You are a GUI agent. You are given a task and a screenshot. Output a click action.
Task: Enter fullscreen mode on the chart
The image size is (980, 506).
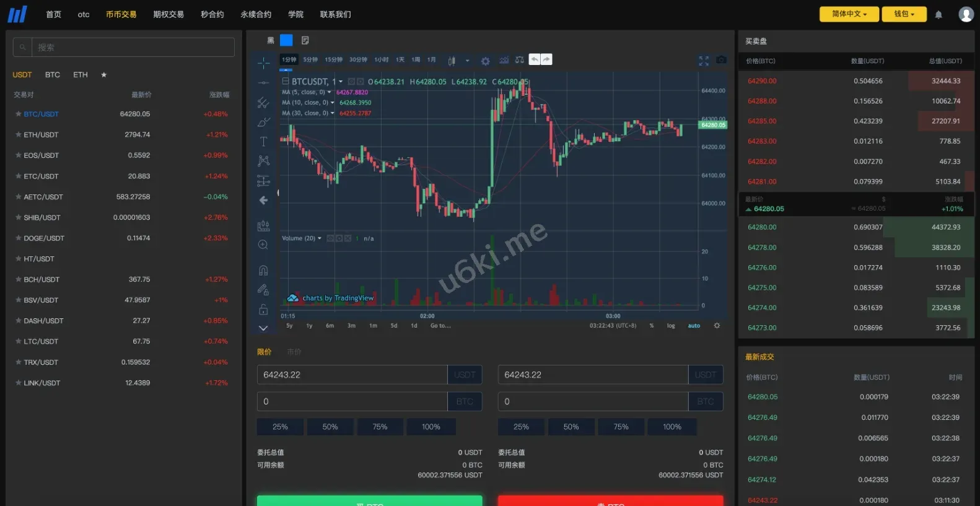[704, 61]
